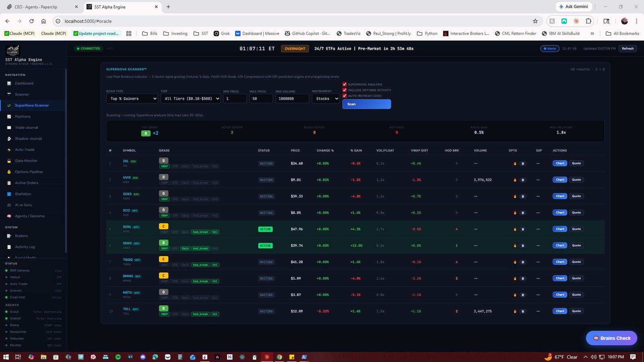Click the Auto-Trade lightning icon

(9, 150)
